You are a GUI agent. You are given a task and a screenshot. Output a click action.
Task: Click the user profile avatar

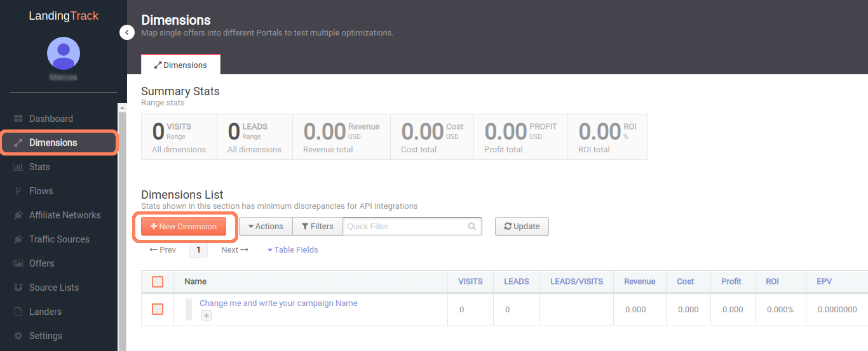coord(64,53)
